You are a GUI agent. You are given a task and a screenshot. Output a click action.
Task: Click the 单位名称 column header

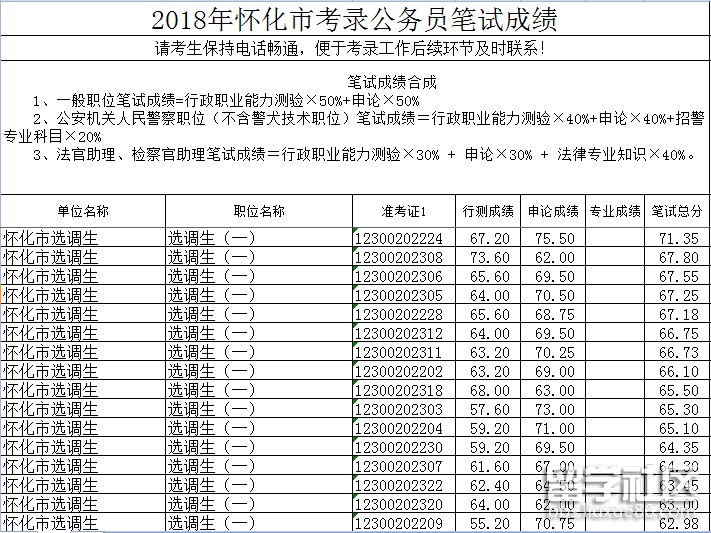[82, 211]
